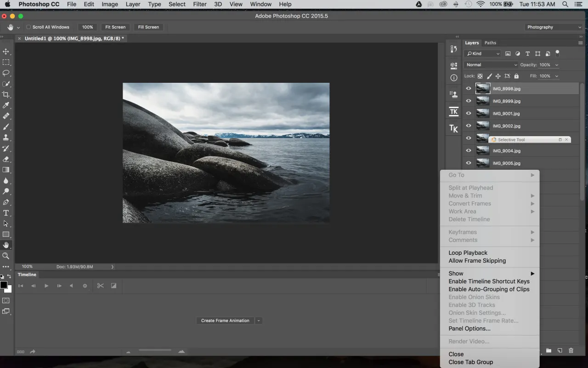Select the Crop tool in the toolbar
588x368 pixels.
(6, 94)
